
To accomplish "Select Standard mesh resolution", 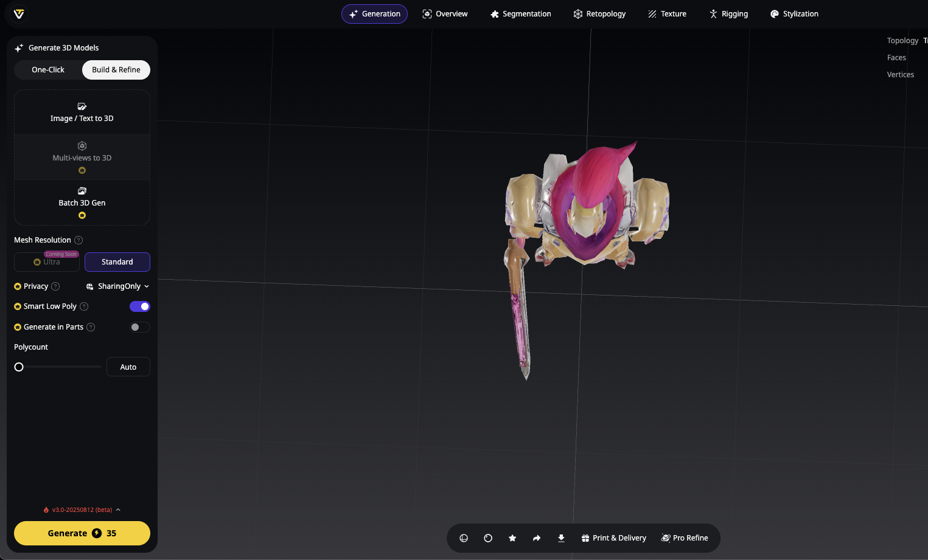I will (117, 262).
